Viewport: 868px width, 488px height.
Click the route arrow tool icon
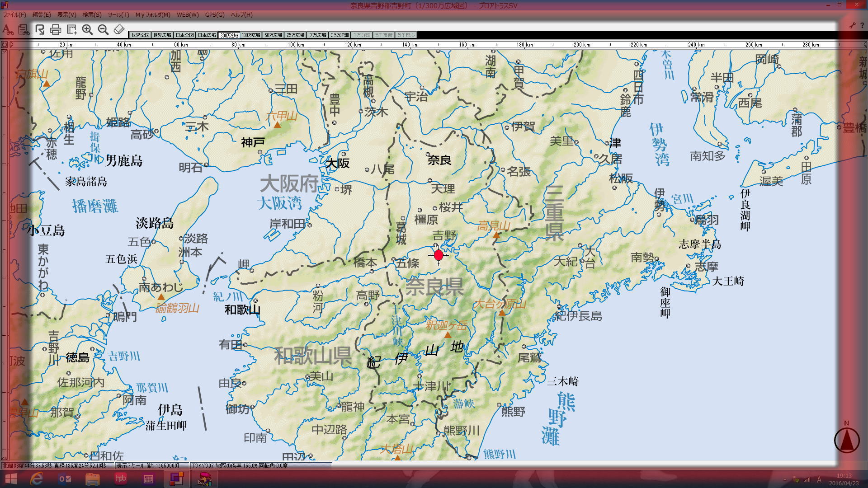coord(40,30)
